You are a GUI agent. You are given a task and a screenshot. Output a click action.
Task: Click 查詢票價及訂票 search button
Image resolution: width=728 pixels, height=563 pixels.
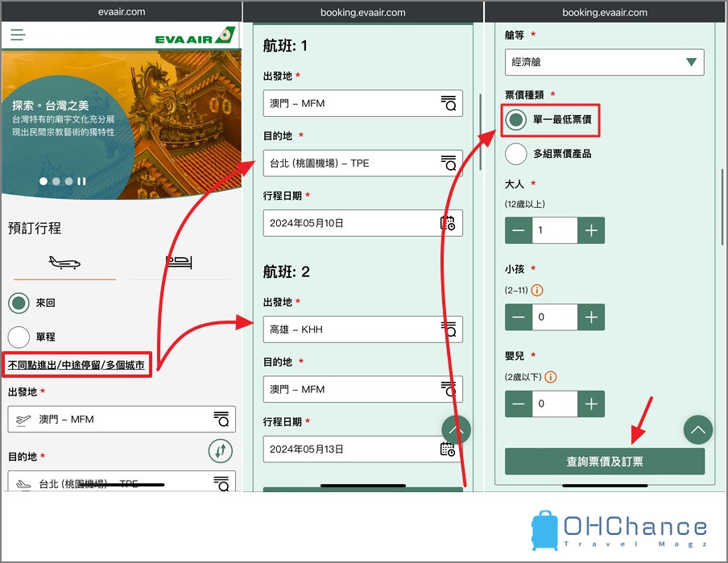tap(605, 462)
